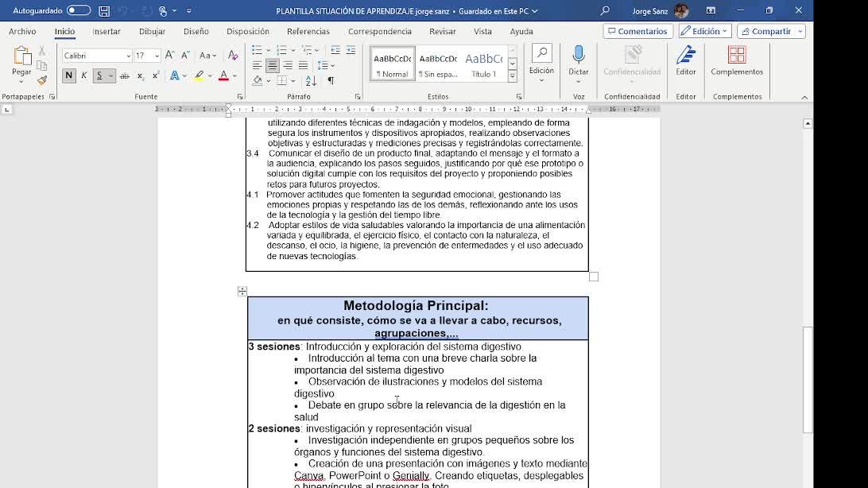Open the font size dropdown
868x488 pixels.
(157, 56)
